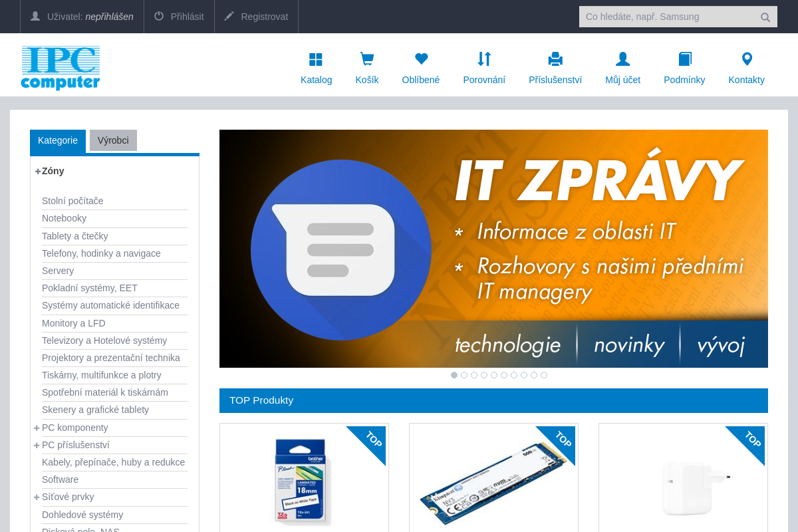Viewport: 798px width, 532px height.
Task: Open Stolní počítače category
Action: pos(72,201)
